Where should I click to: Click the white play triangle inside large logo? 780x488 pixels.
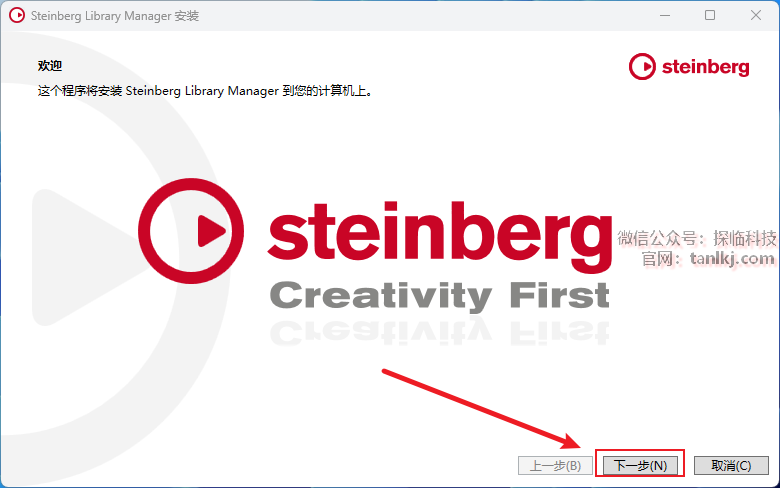tap(211, 231)
